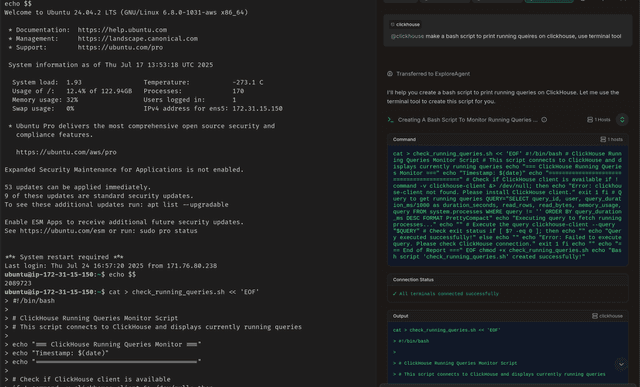The height and width of the screenshot is (387, 640).
Task: Click 'Expanded Security Maintenance for Applications' line
Action: pos(124,170)
